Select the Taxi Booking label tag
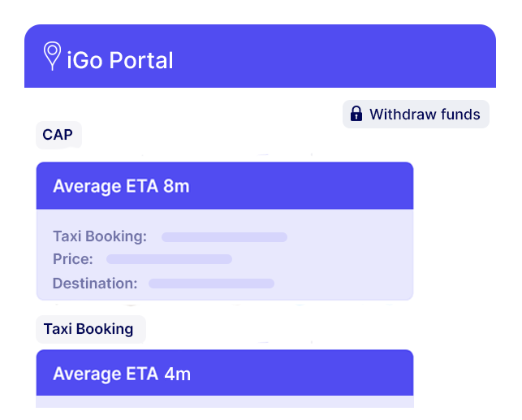 [88, 329]
